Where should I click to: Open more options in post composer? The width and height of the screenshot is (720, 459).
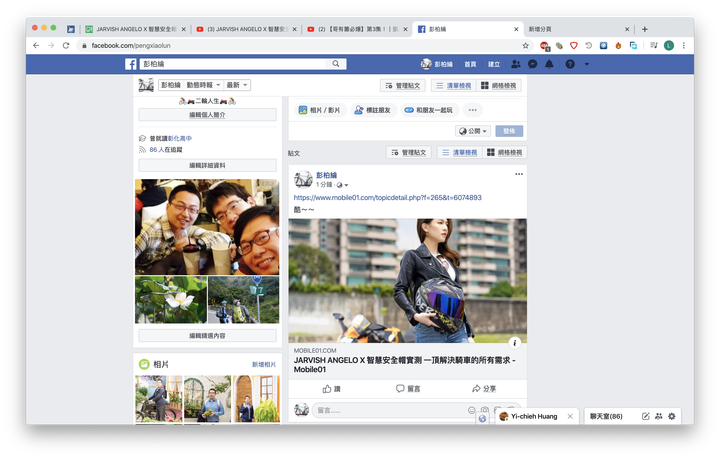coord(472,110)
